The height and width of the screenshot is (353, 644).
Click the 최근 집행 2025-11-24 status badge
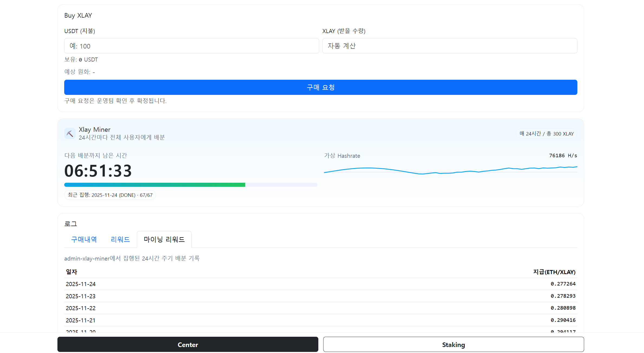coord(110,195)
